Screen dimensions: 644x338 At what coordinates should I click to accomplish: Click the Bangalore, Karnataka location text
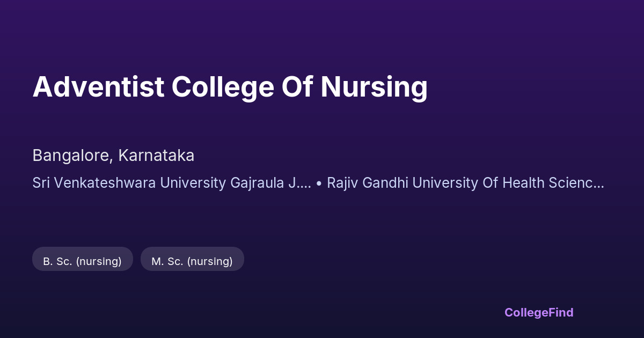(x=113, y=156)
